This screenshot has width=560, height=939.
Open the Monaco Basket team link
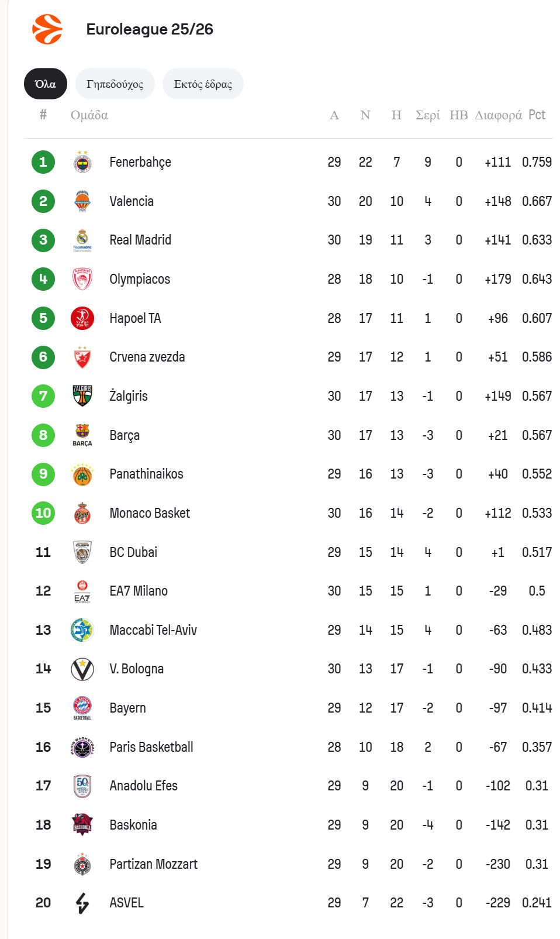(150, 513)
